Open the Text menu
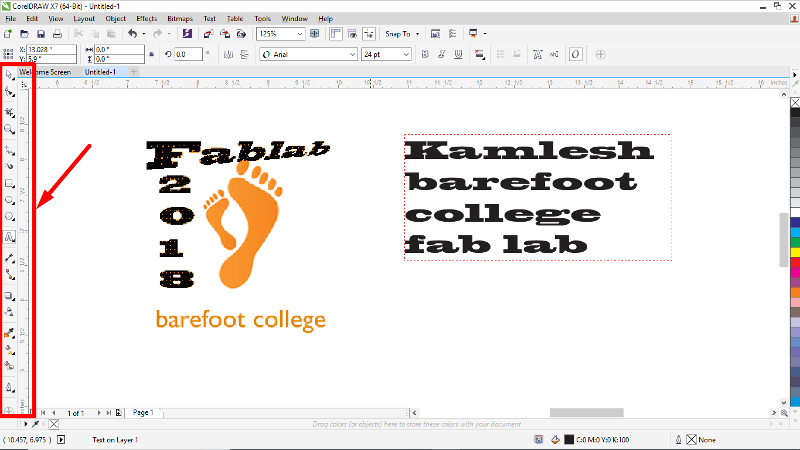Image resolution: width=800 pixels, height=450 pixels. point(210,18)
